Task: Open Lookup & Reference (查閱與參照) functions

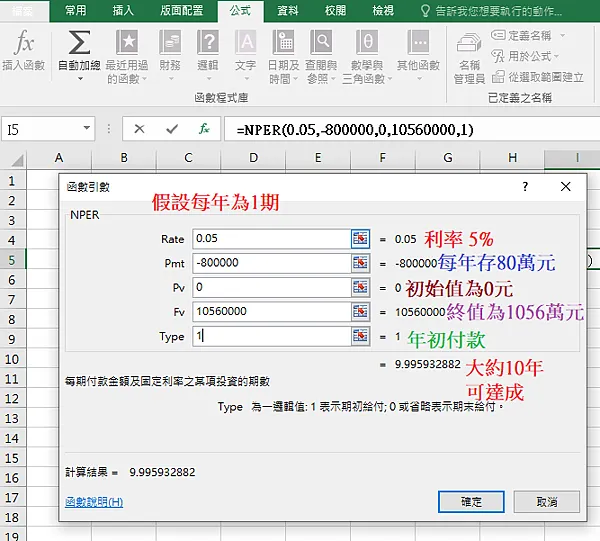Action: 321,57
